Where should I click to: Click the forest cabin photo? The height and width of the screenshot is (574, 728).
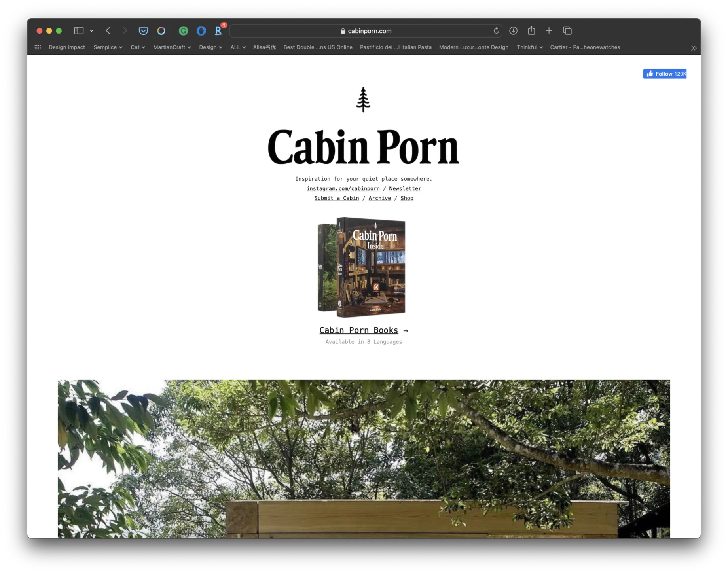364,459
